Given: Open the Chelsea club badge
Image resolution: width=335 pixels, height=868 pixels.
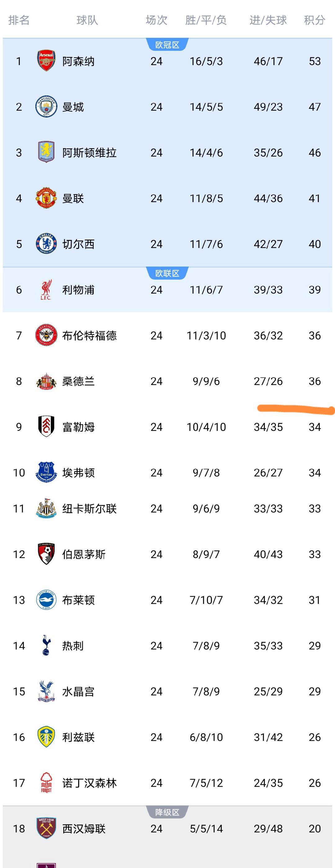Looking at the screenshot, I should [x=46, y=244].
